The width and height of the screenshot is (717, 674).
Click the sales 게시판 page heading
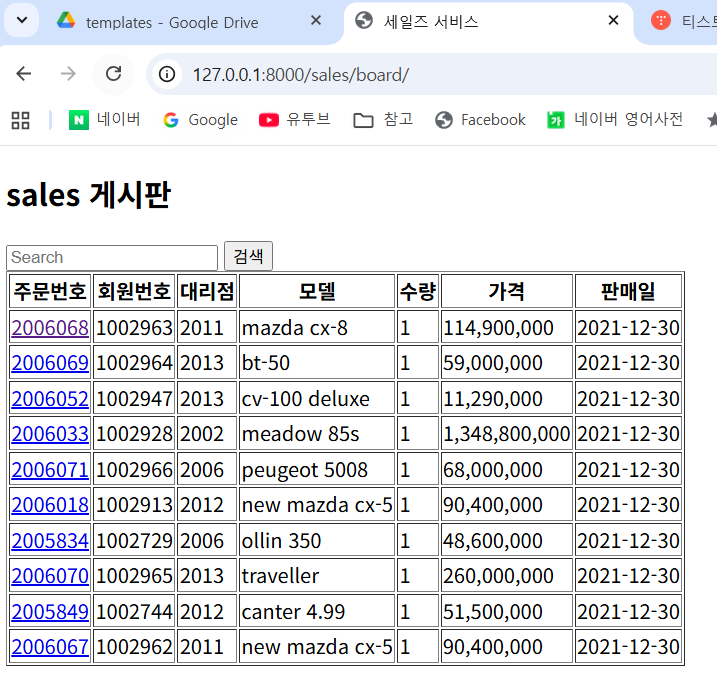(x=88, y=195)
